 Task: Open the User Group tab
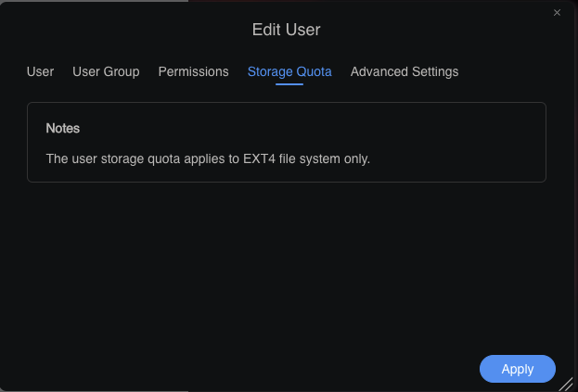coord(106,71)
